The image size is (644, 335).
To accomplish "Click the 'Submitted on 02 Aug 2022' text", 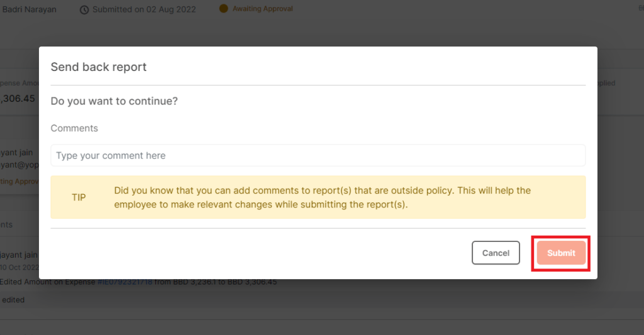I will pyautogui.click(x=144, y=9).
